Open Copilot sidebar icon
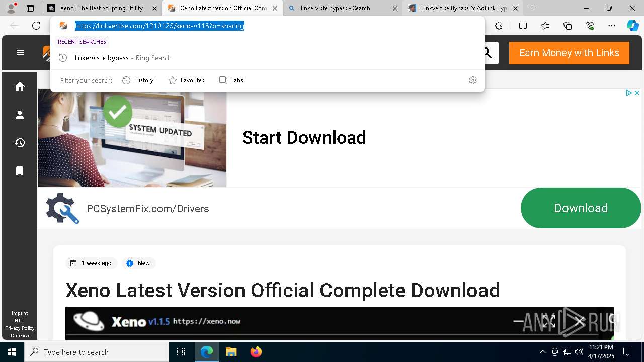 632,26
